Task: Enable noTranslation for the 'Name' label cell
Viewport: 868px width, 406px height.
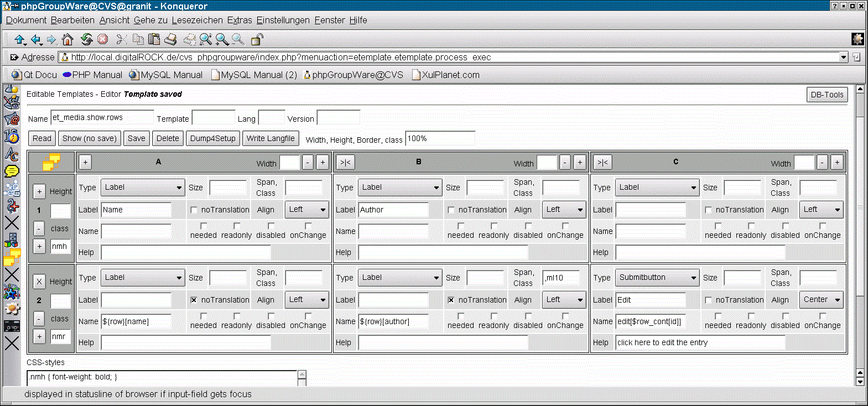Action: [x=194, y=210]
